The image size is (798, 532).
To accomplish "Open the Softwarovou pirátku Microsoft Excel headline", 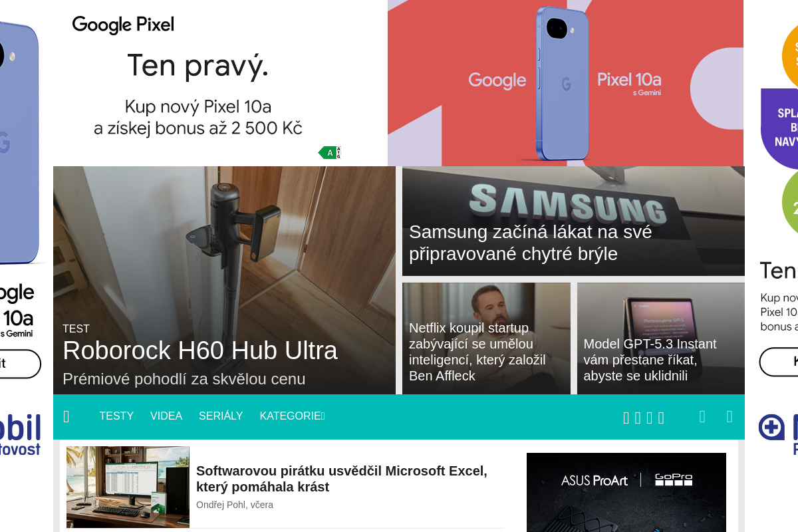I will (x=342, y=479).
